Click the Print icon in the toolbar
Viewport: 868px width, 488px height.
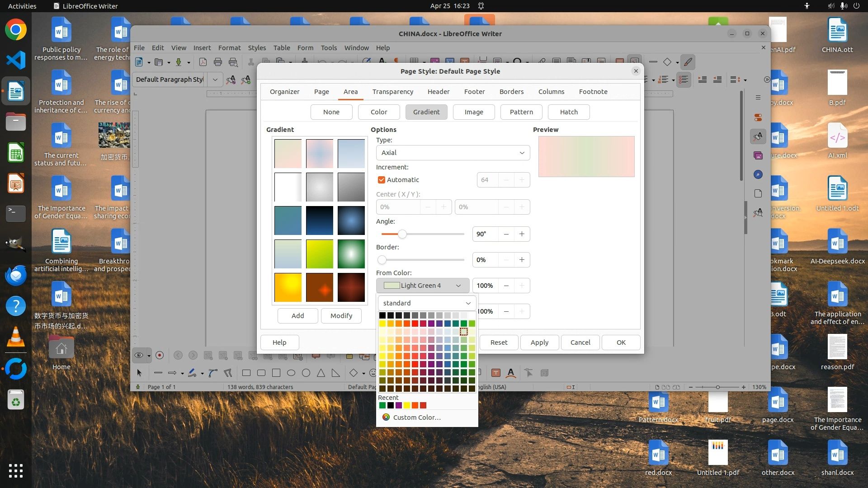(x=218, y=62)
